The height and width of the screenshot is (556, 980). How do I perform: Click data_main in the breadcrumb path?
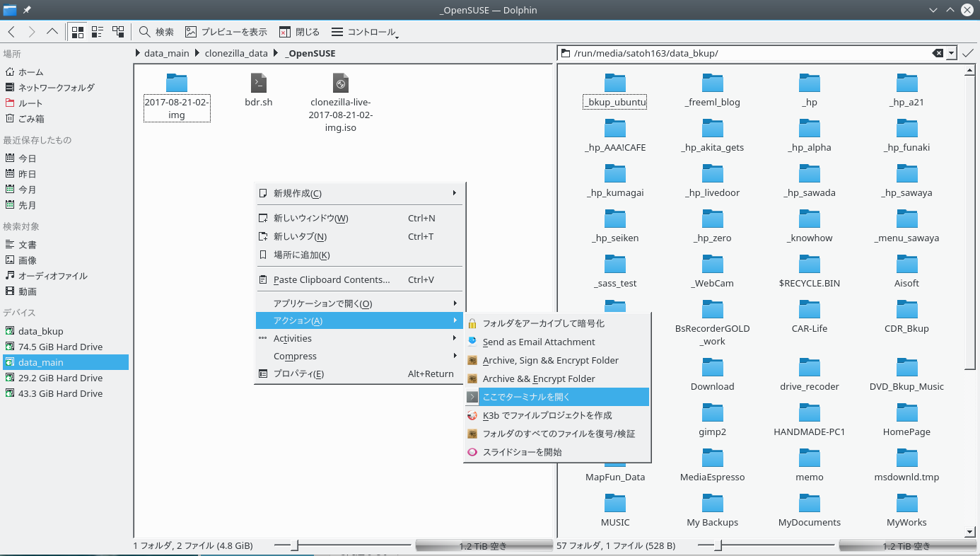[166, 53]
